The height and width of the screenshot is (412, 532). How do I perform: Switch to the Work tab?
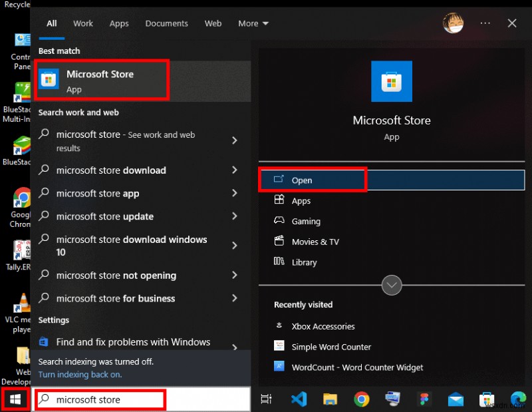tap(83, 23)
